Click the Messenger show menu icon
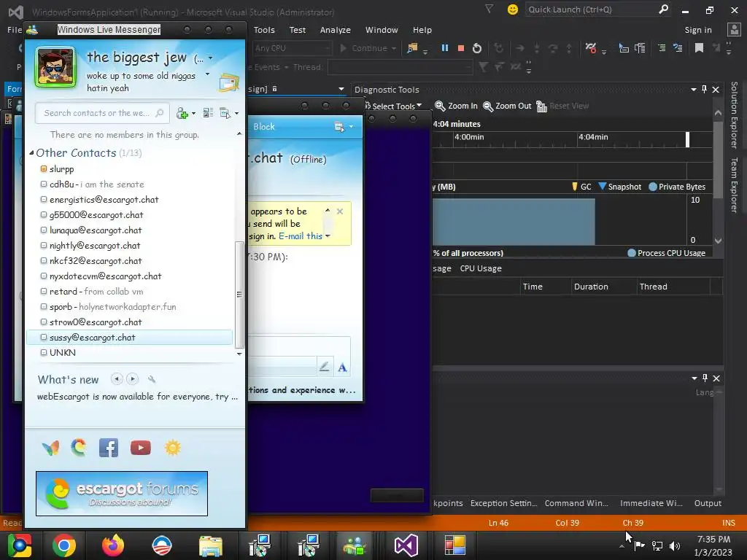The width and height of the screenshot is (747, 560). [x=225, y=113]
